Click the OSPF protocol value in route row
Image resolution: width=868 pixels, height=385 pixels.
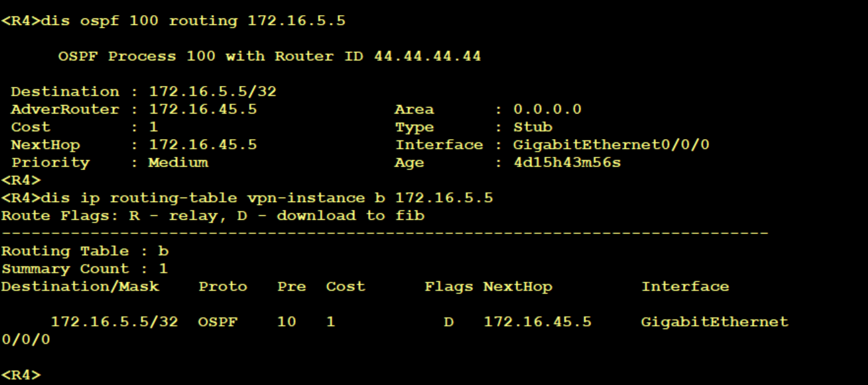(218, 322)
